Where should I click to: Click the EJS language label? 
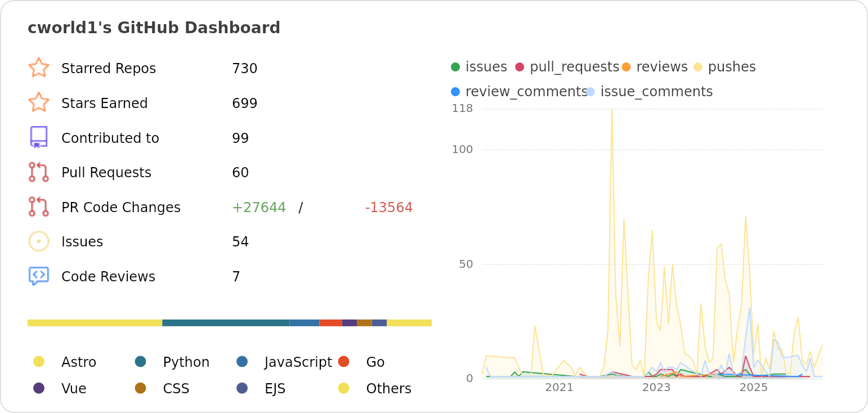275,389
